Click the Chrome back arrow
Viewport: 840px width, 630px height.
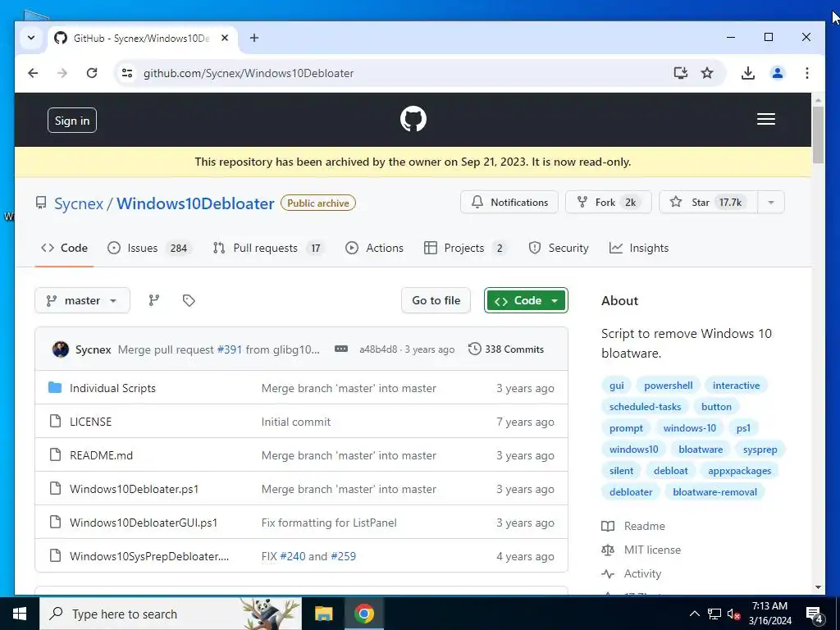tap(33, 73)
